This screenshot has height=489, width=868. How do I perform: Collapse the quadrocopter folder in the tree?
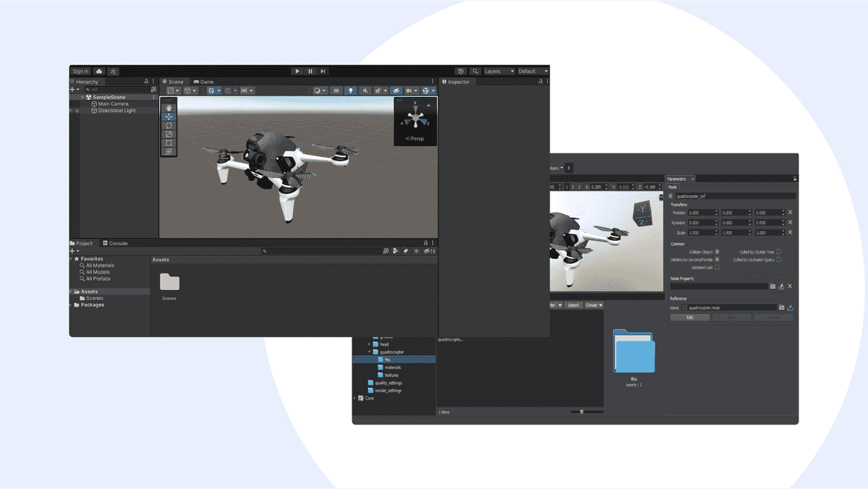pyautogui.click(x=369, y=352)
